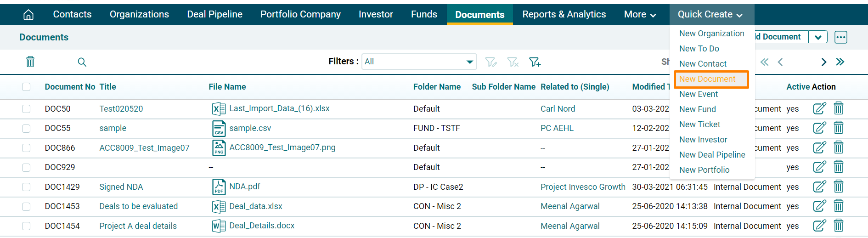The height and width of the screenshot is (238, 868).
Task: Click the add filter funnel icon
Action: (535, 62)
